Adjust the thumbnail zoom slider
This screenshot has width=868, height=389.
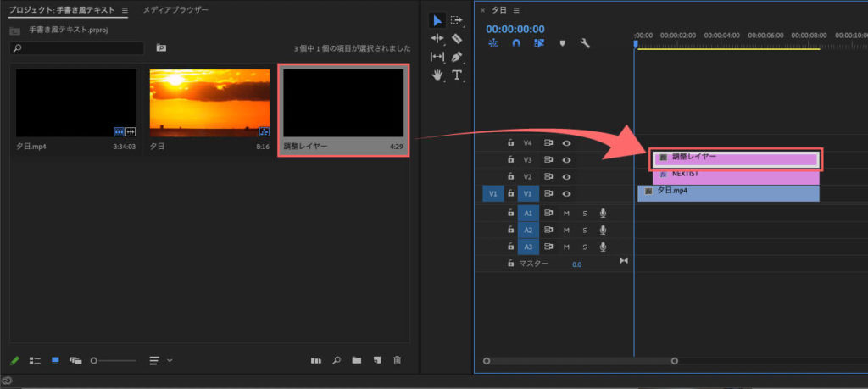click(114, 360)
